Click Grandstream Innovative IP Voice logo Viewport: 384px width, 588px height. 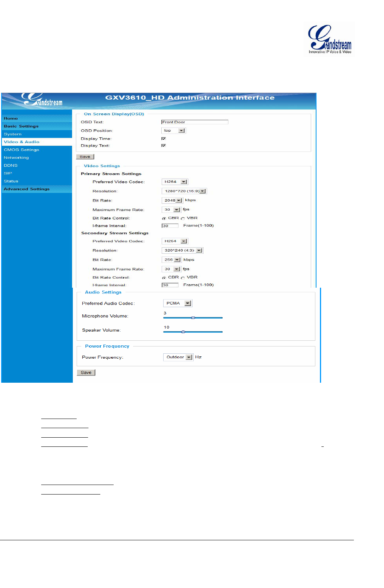pyautogui.click(x=329, y=40)
